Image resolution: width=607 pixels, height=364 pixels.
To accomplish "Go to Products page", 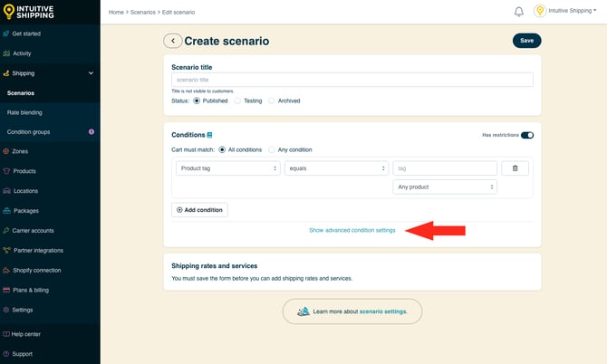I will tap(24, 171).
